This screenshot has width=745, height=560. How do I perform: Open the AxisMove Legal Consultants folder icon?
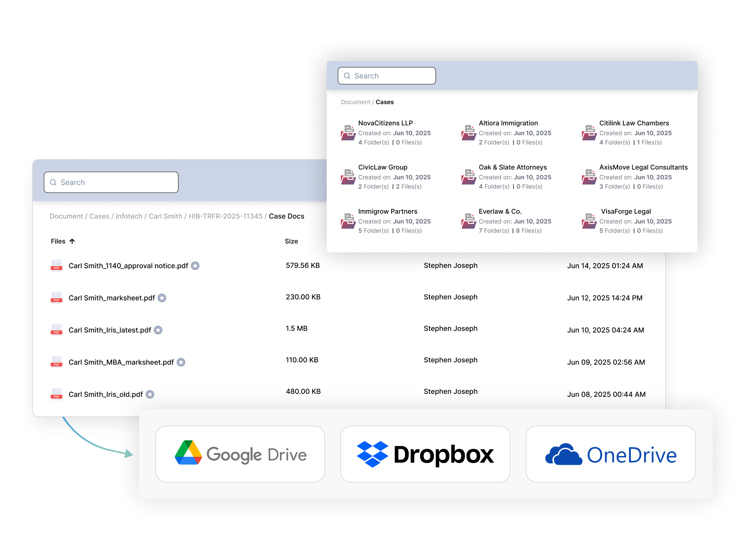pos(589,177)
